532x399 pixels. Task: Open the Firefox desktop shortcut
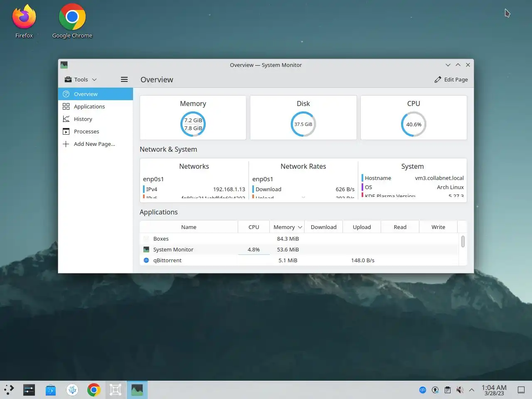pyautogui.click(x=24, y=22)
